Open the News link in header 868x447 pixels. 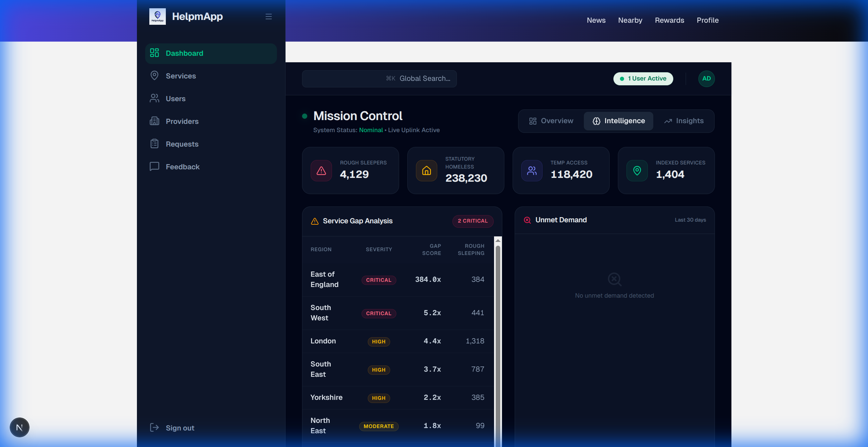596,20
